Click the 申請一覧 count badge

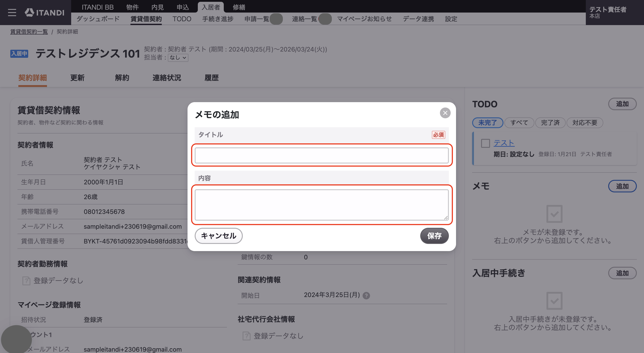pos(276,19)
